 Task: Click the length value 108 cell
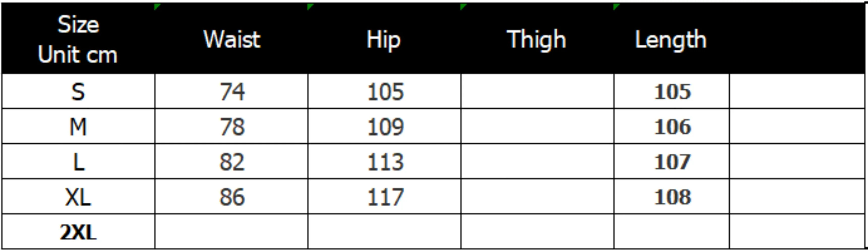click(x=672, y=197)
